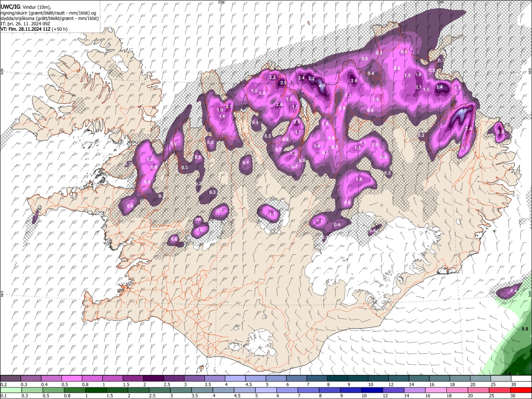This screenshot has height=399, width=532.
Task: Click the 1.8 snowfall value label
Action: (x=418, y=74)
